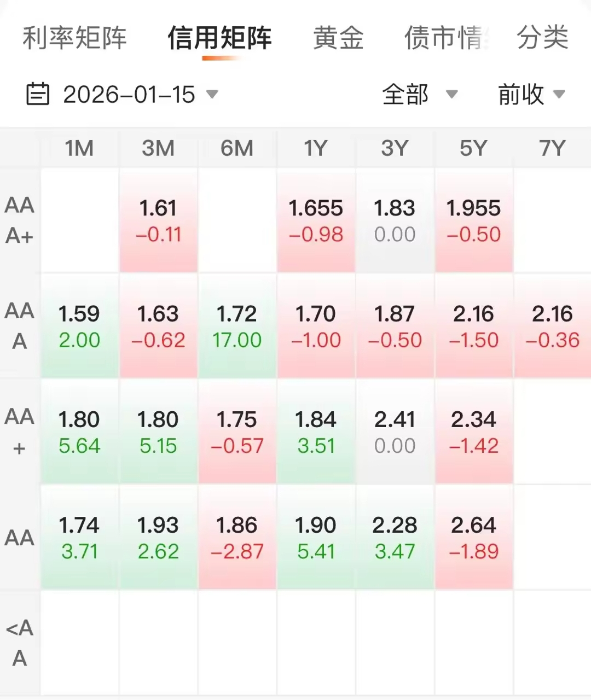Click the AAA+ 3M cell showing 1.61
Image resolution: width=591 pixels, height=700 pixels.
pyautogui.click(x=158, y=220)
